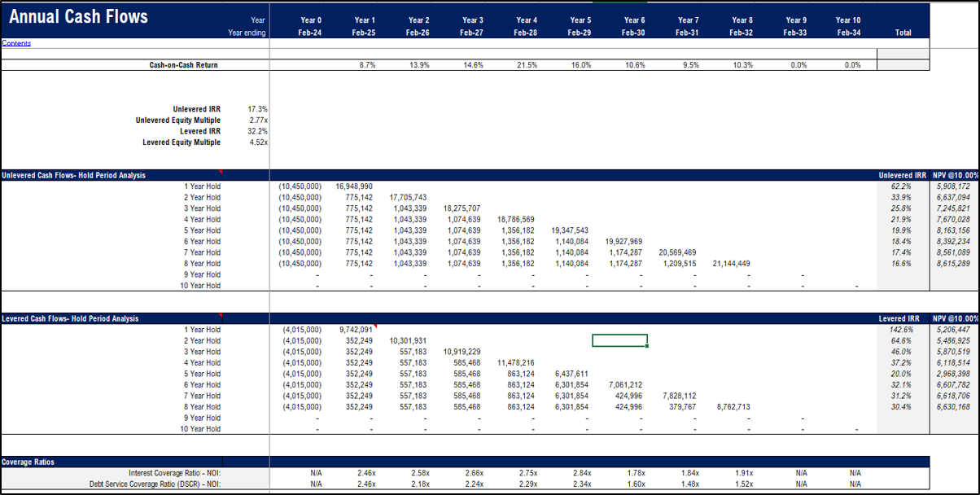Select levered cell 10,919,229
The width and height of the screenshot is (980, 495).
coord(462,352)
